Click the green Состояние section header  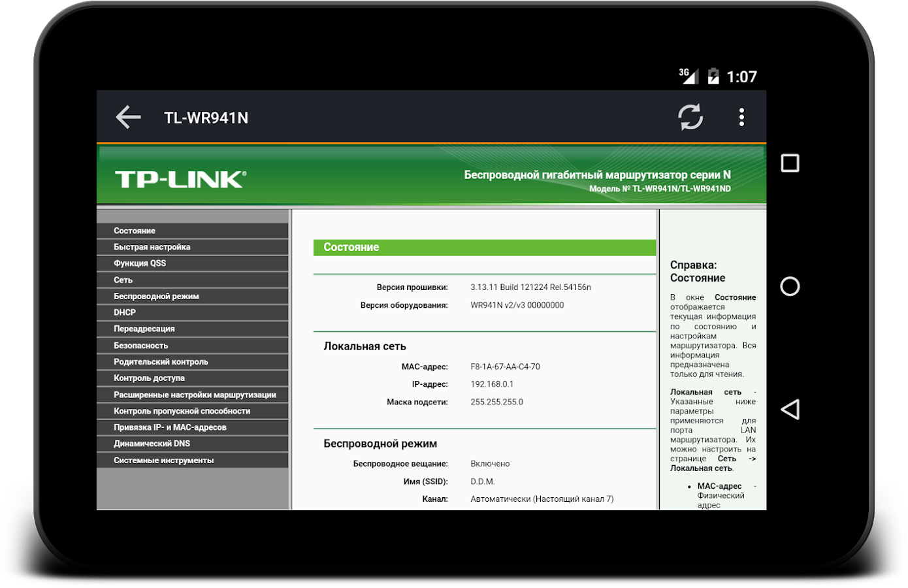click(484, 247)
